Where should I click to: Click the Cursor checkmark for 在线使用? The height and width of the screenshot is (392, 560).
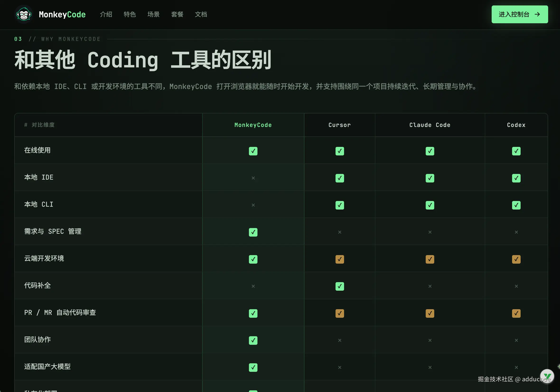click(x=340, y=151)
